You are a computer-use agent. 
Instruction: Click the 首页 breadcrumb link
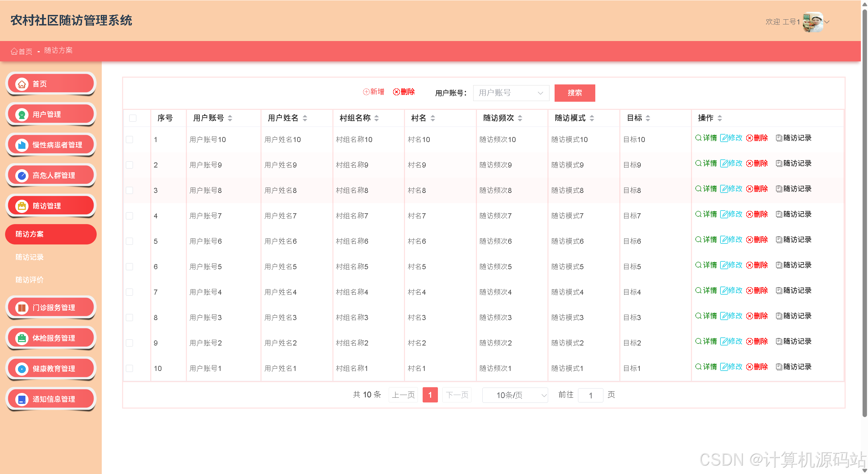click(x=22, y=51)
